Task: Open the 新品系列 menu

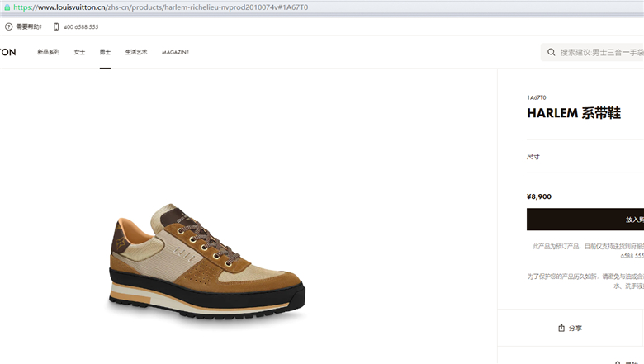Action: pos(49,52)
